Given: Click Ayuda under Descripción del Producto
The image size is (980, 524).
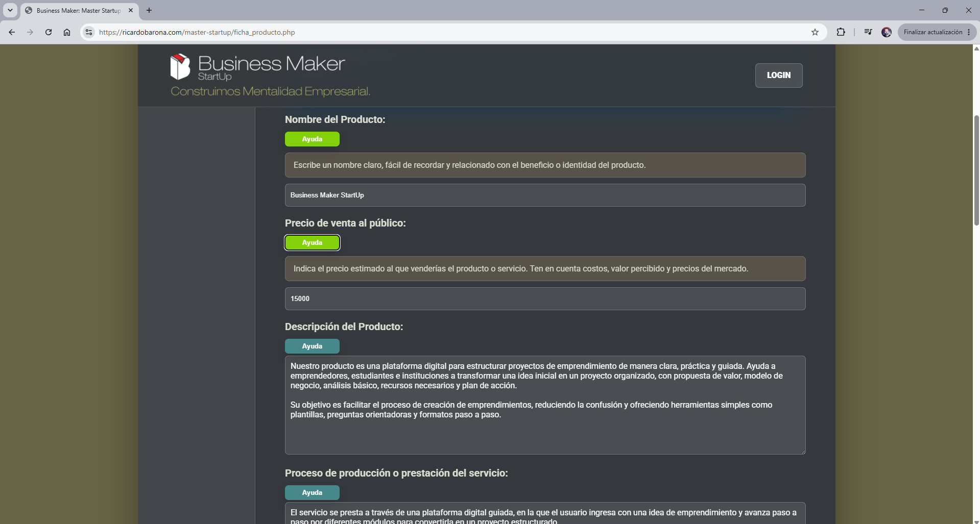Looking at the screenshot, I should 312,346.
